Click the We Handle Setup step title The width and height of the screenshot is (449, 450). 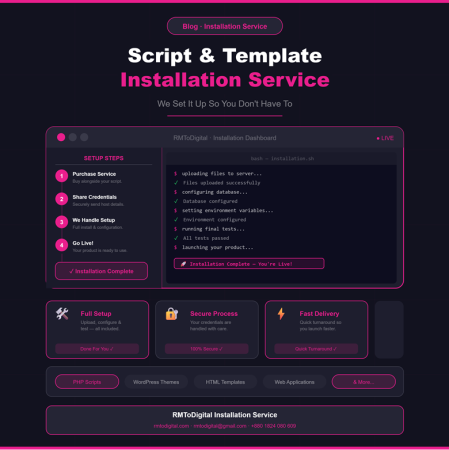click(94, 220)
